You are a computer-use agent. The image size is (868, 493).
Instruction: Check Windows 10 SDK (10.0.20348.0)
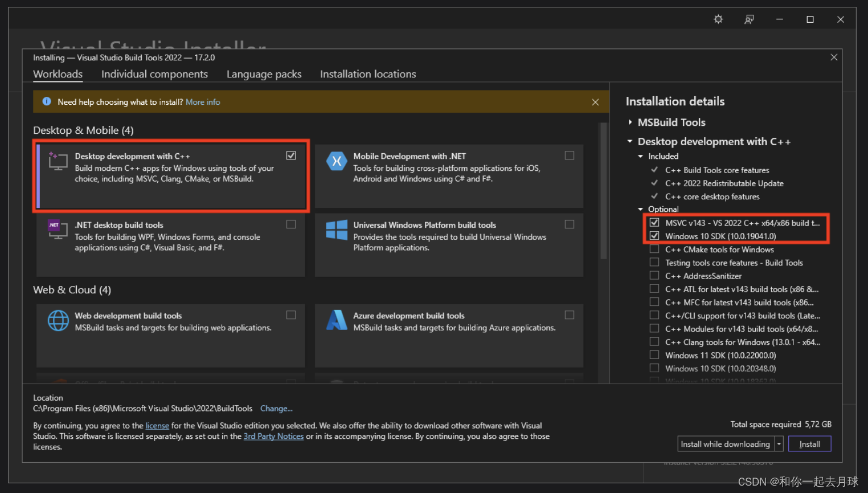click(654, 368)
